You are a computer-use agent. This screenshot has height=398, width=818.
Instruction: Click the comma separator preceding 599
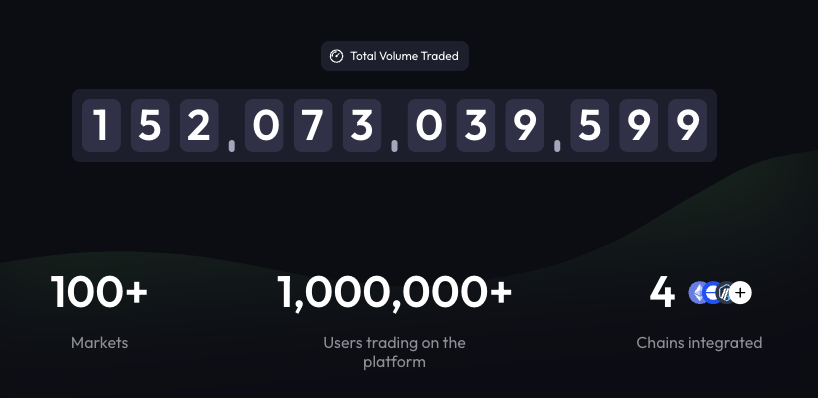tap(557, 146)
